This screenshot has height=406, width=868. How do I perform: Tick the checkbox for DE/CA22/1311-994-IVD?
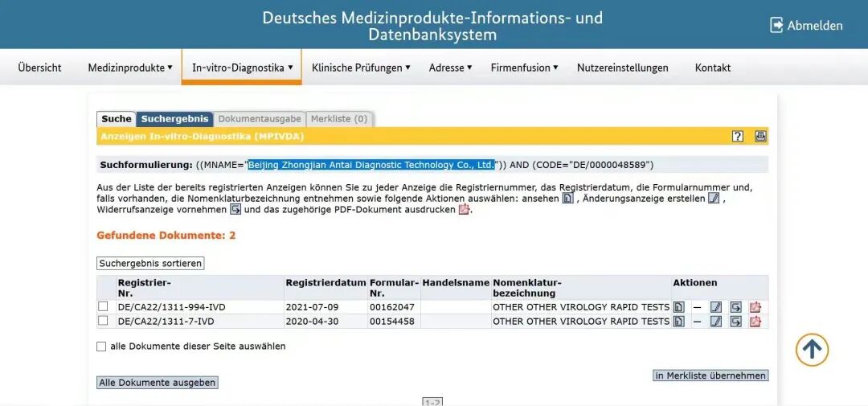103,306
